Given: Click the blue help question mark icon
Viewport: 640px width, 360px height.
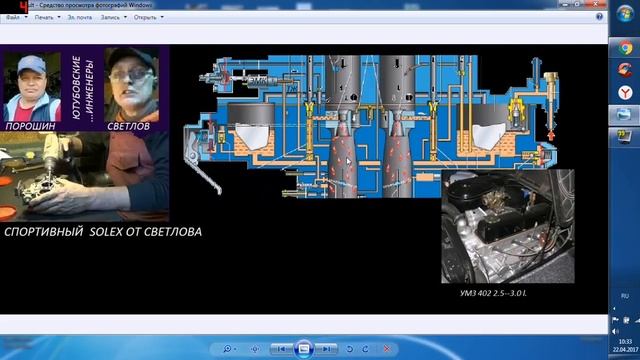Looking at the screenshot, I should point(599,17).
